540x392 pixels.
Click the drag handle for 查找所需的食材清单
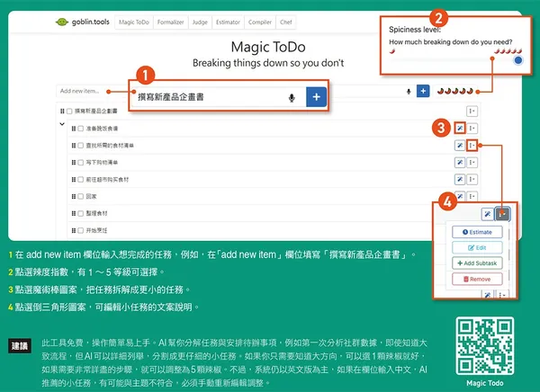74,146
